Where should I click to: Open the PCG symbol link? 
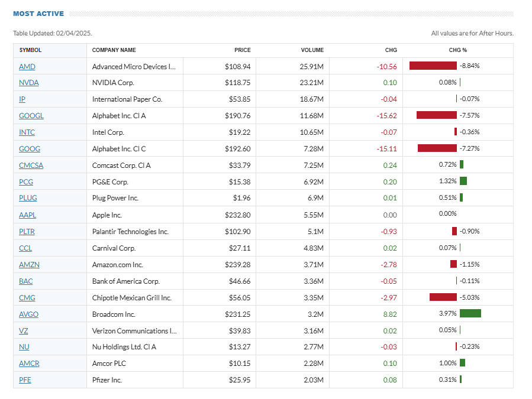[x=26, y=182]
